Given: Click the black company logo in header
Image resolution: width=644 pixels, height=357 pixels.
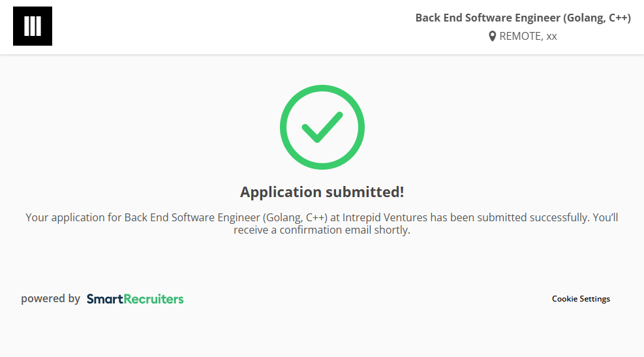Looking at the screenshot, I should tap(33, 26).
